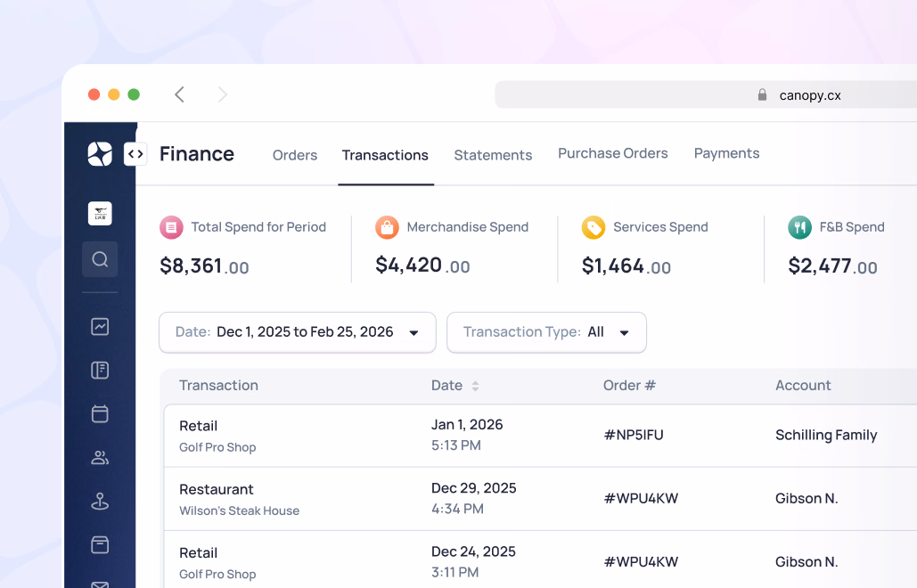917x588 pixels.
Task: Expand the Transaction Type filter
Action: [547, 332]
